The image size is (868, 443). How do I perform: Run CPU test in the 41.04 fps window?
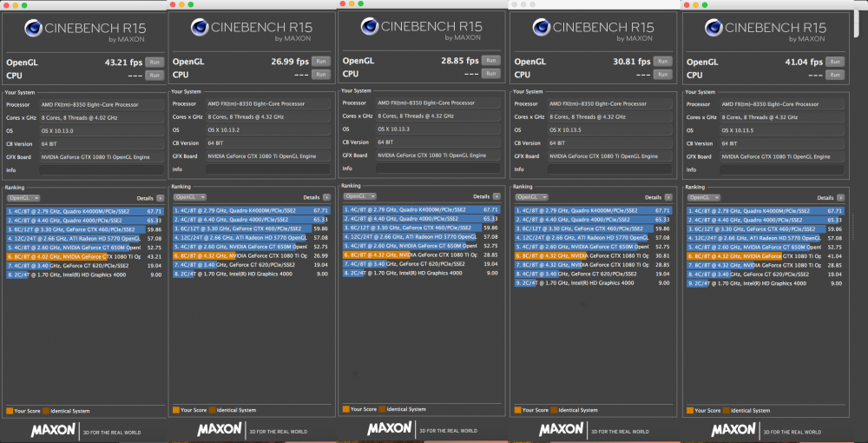[835, 75]
